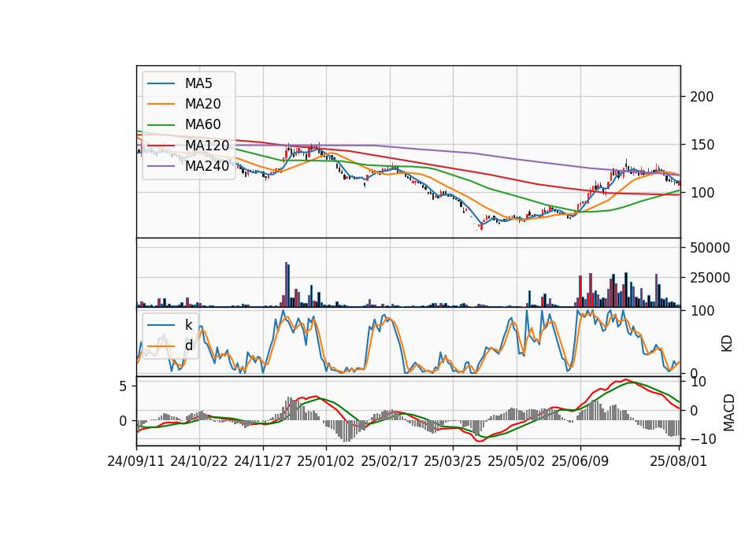Click the MA240 legend label
Screen dimensions: 756x543
[207, 166]
